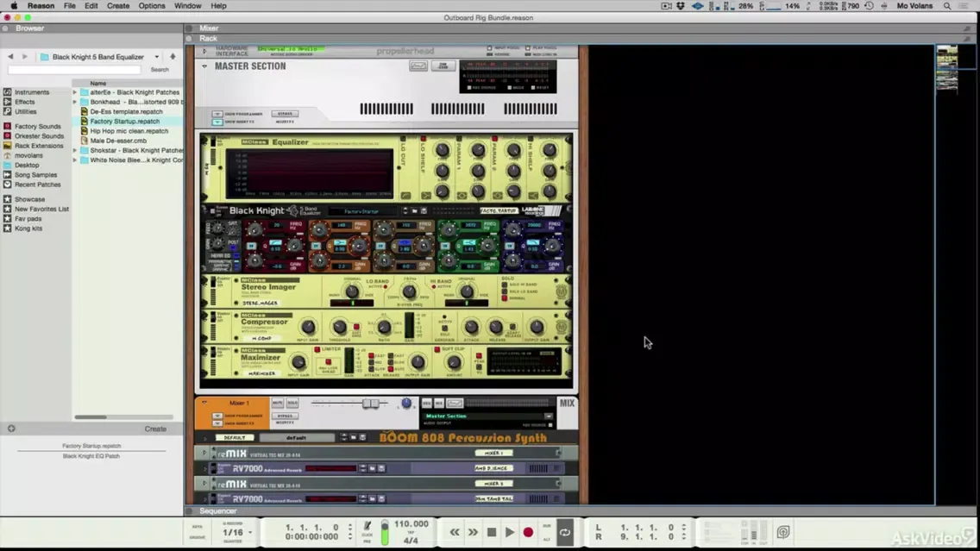
Task: Open the Help menu
Action: 219,6
